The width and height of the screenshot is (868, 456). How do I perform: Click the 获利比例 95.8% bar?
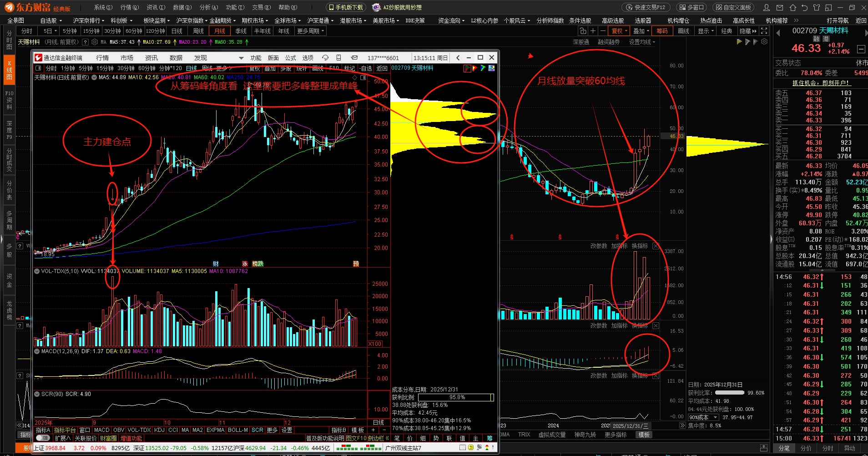tap(456, 397)
